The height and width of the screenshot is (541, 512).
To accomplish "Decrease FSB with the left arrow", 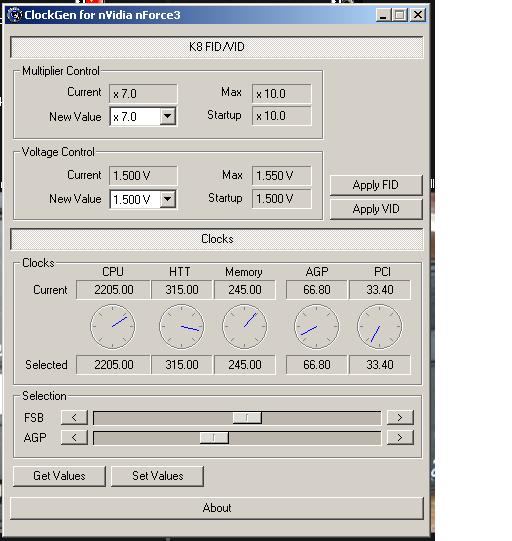I will pos(74,417).
